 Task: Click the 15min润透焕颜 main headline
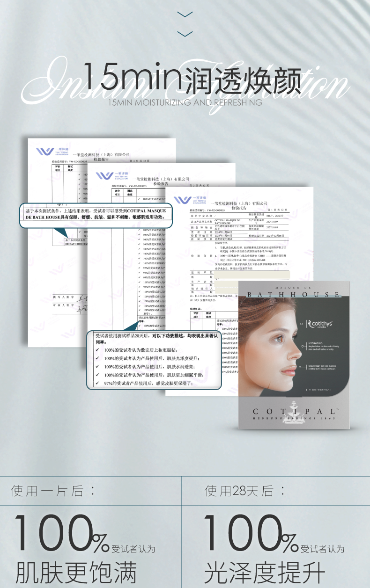(x=192, y=79)
